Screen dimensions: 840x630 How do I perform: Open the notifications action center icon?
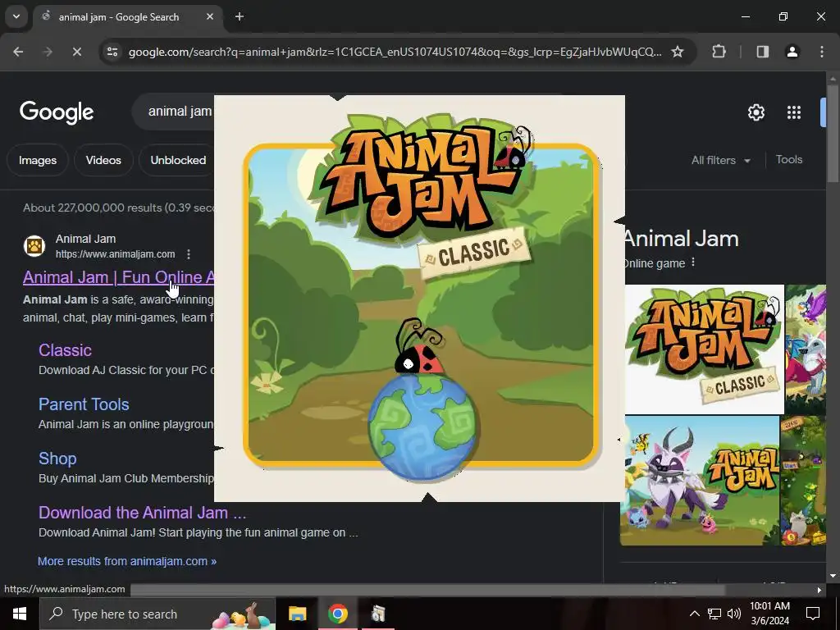pos(813,614)
